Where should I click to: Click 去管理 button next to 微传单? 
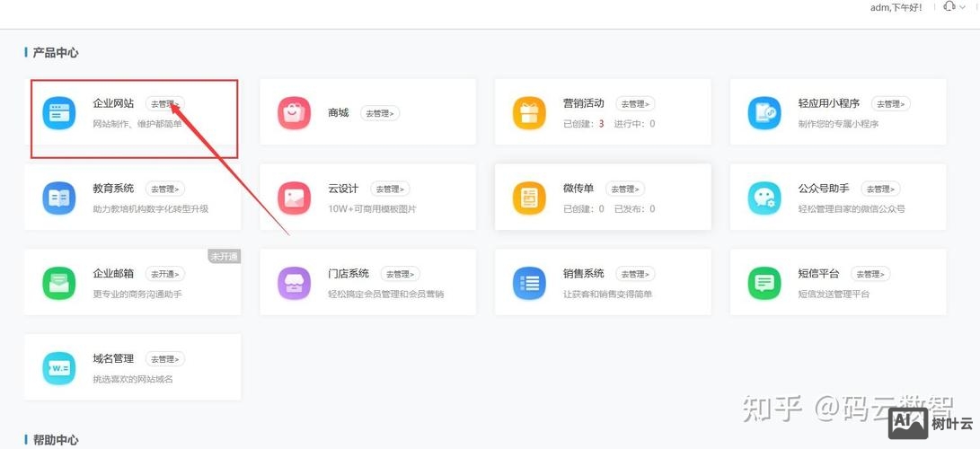[625, 189]
